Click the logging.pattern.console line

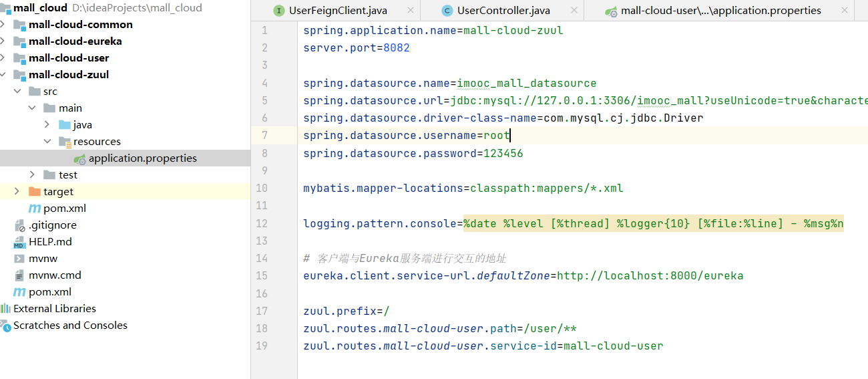(574, 223)
